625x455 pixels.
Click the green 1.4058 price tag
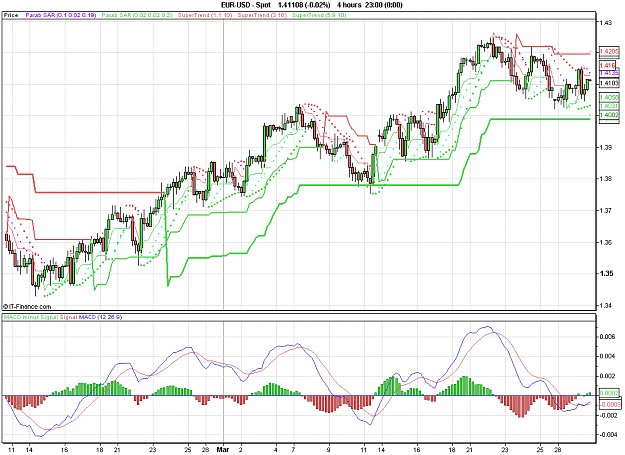point(609,97)
